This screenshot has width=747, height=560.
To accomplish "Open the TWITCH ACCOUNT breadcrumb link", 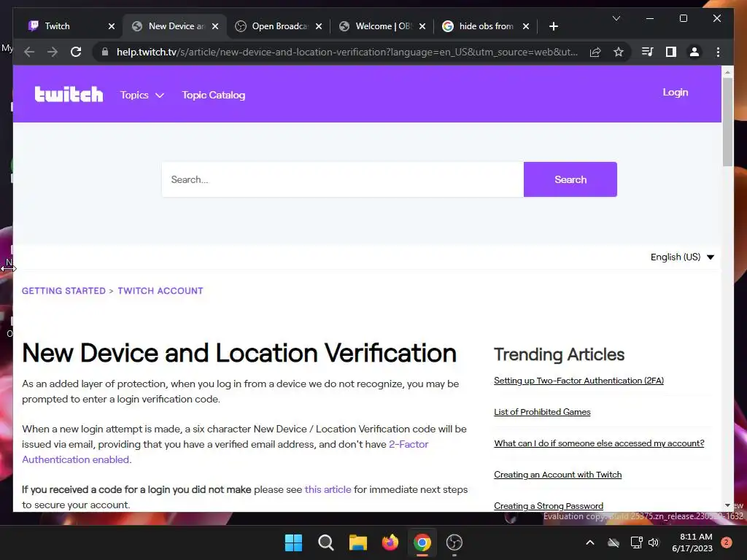I will [160, 291].
